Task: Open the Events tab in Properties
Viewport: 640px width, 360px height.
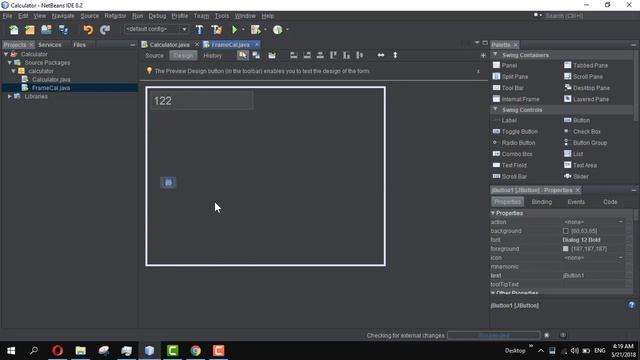Action: click(x=576, y=202)
